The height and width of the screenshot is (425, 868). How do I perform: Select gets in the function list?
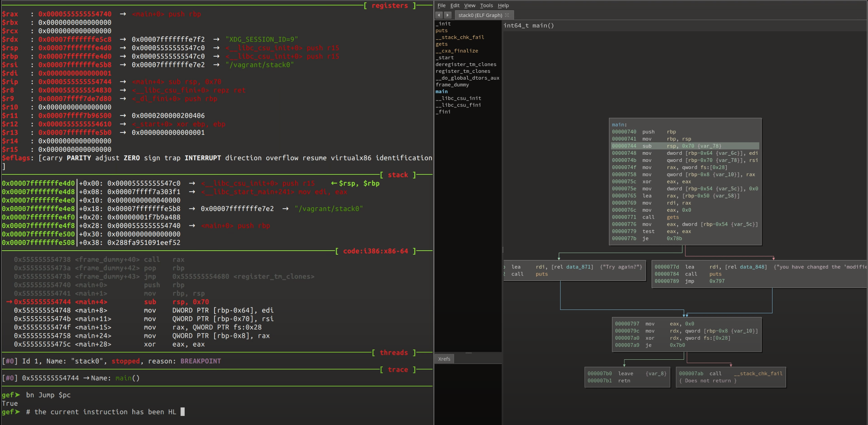click(x=441, y=44)
